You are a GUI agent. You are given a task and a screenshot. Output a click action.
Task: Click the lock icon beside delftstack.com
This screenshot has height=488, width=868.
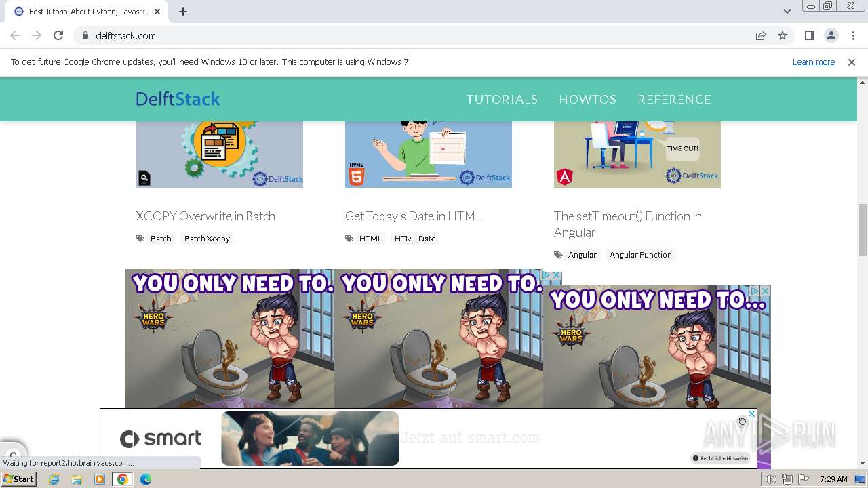point(85,35)
